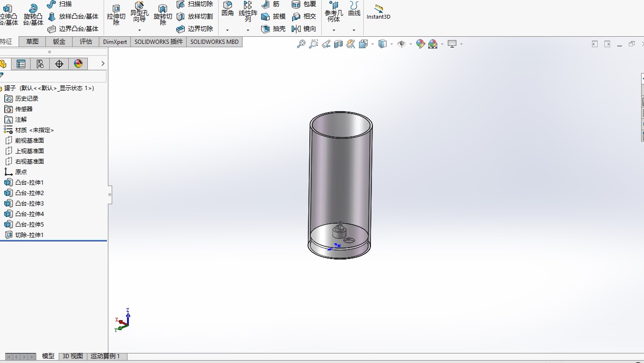Click Zoom to Area icon
644x363 pixels.
click(x=314, y=44)
